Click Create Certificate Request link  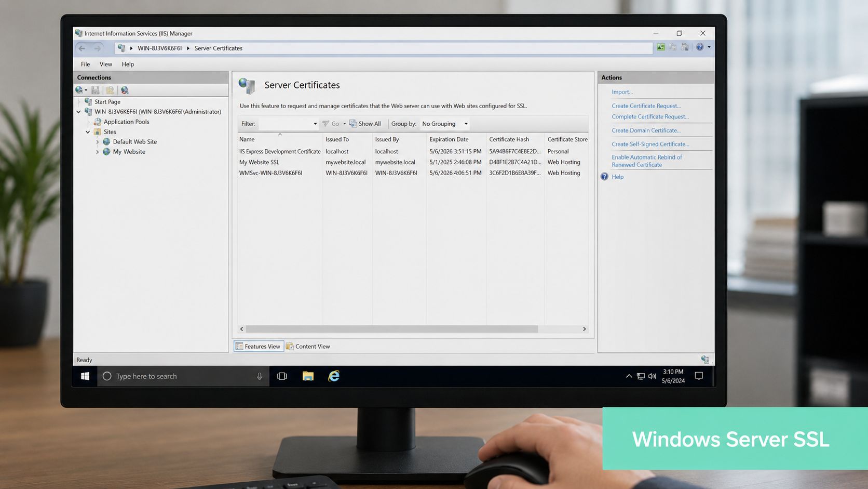(646, 106)
